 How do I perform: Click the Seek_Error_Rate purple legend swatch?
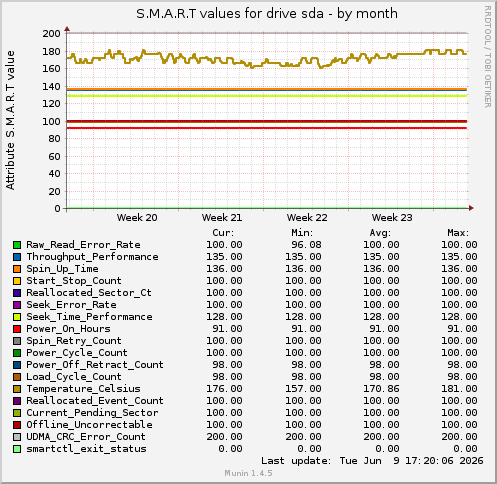click(x=17, y=305)
